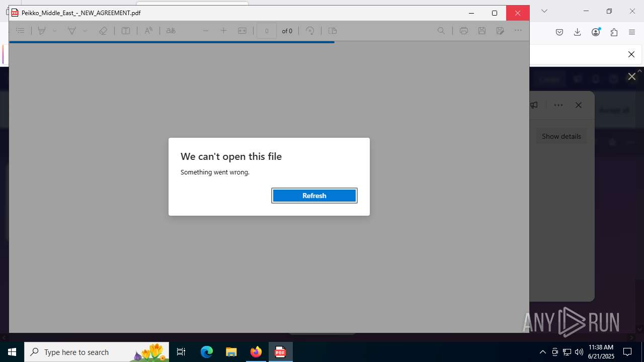This screenshot has width=644, height=362.
Task: Open the three-dot menu in browser panel
Action: [x=558, y=105]
